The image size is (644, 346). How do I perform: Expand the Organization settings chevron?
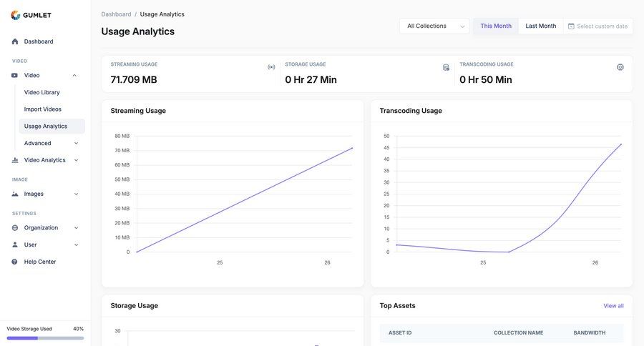coord(76,228)
